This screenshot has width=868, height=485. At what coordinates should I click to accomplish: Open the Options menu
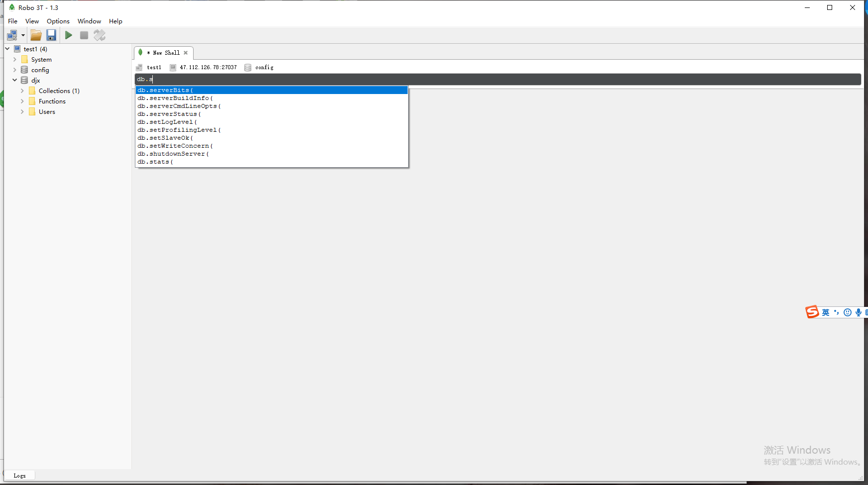(x=58, y=21)
